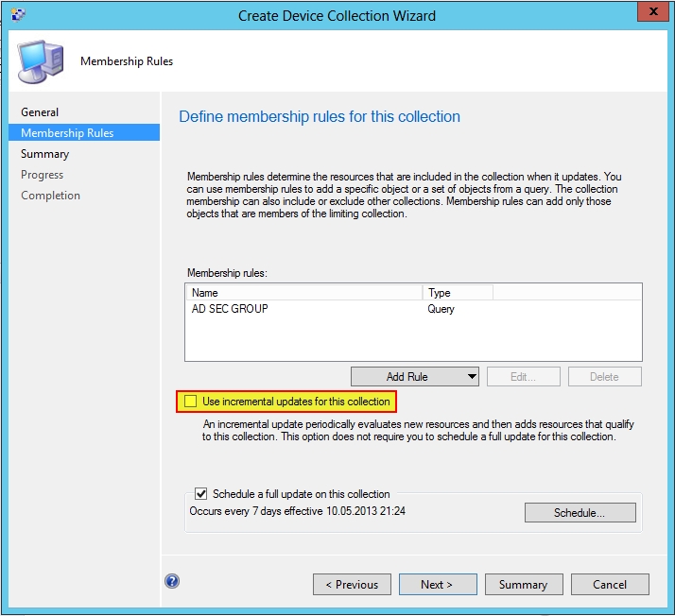The width and height of the screenshot is (675, 616).
Task: Open help with the blue question mark icon
Action: tap(172, 582)
